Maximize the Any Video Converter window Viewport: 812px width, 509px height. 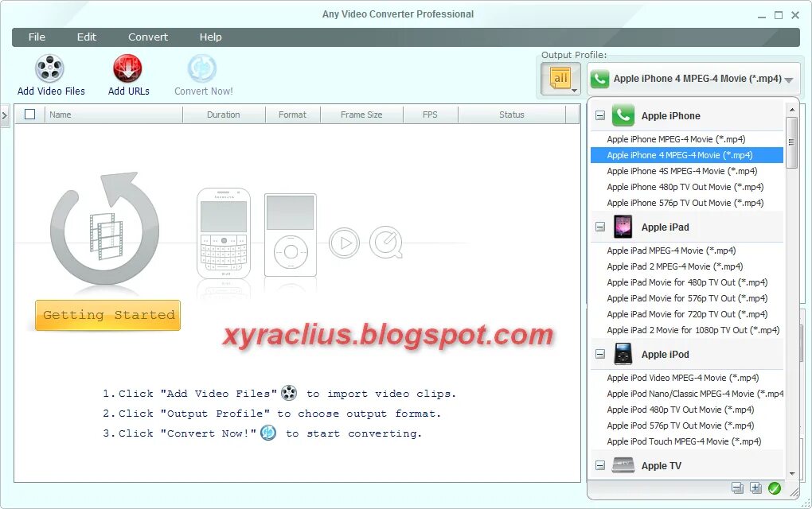(779, 16)
